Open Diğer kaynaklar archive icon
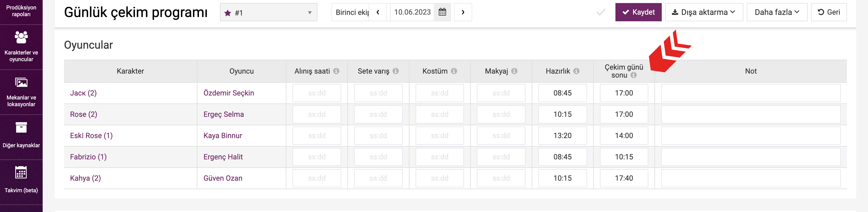Screen dimensions: 868x212 tap(21, 127)
